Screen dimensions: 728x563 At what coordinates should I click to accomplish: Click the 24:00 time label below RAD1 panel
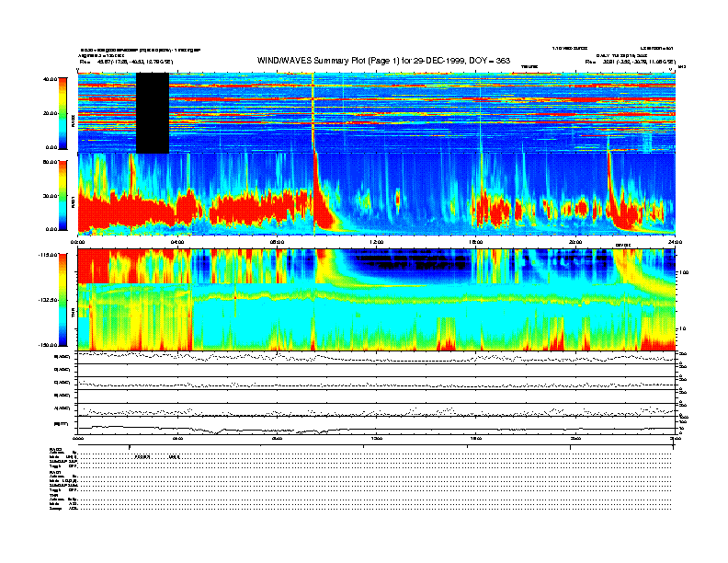675,243
